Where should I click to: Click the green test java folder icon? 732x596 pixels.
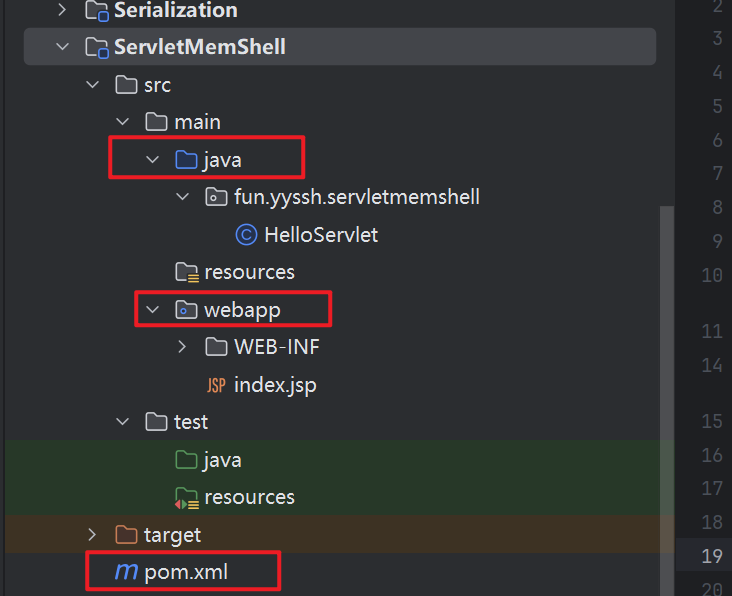pos(186,460)
